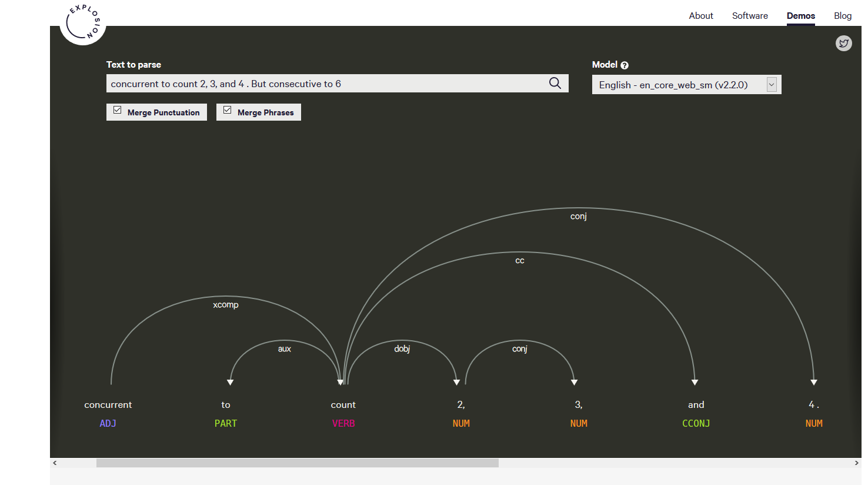Viewport: 868px width, 485px height.
Task: Click the scrollbar left arrow
Action: 55,463
